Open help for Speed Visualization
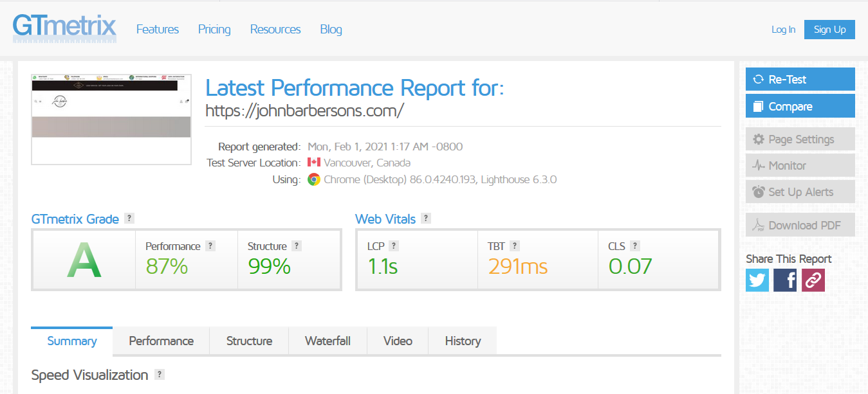Viewport: 868px width, 394px height. coord(160,374)
